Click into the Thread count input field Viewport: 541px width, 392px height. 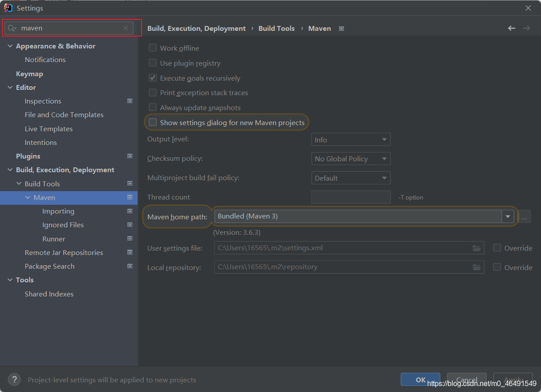(351, 197)
